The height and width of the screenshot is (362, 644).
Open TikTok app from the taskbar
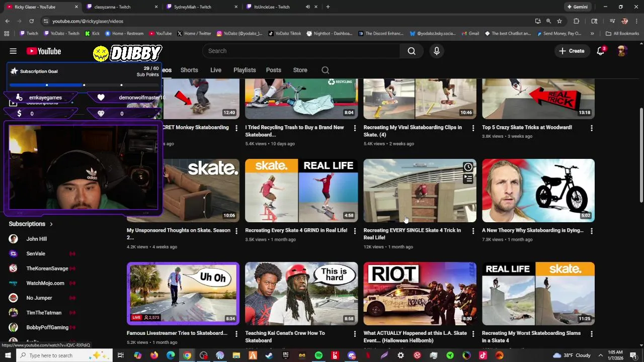click(483, 355)
